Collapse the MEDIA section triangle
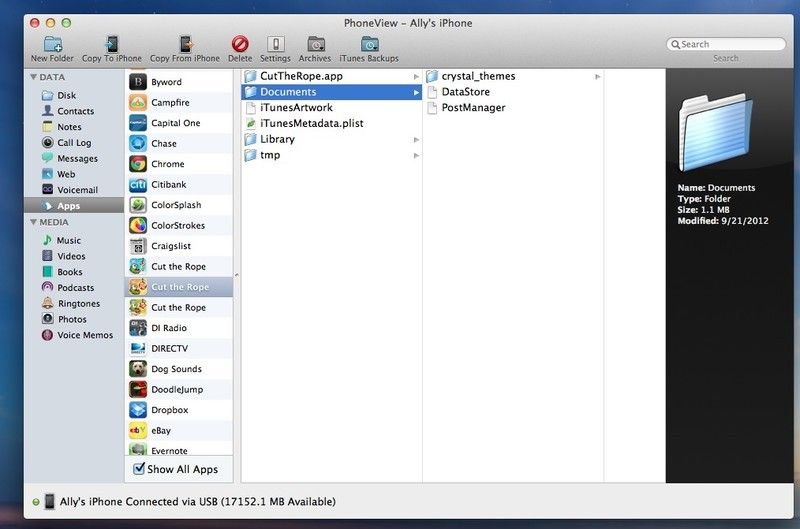The image size is (800, 529). (x=33, y=222)
